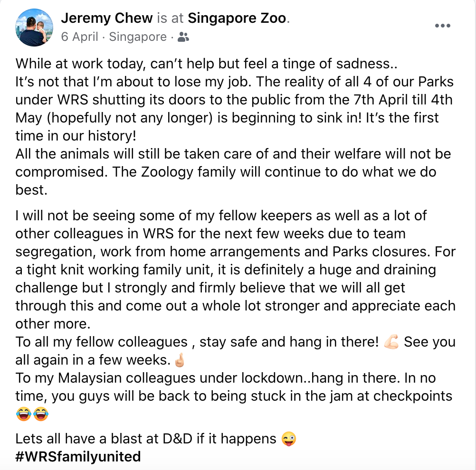This screenshot has height=470, width=476.
Task: Open the Singapore Zoo location page link
Action: (x=237, y=19)
